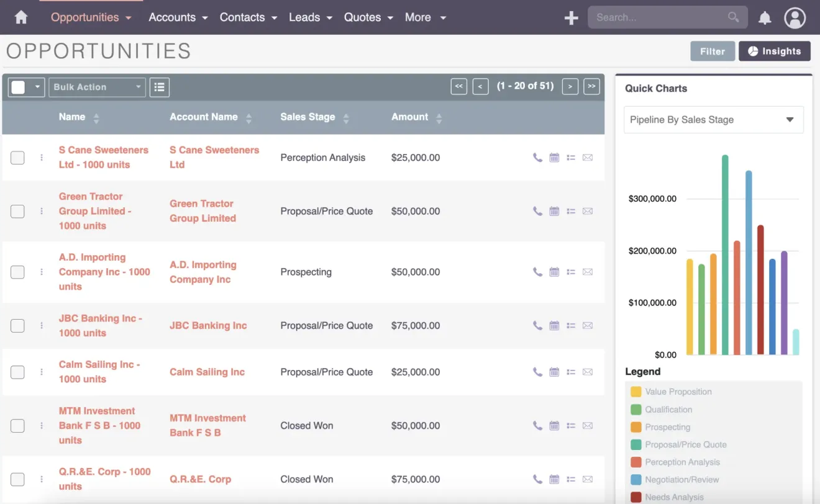Change chart via Pipeline By Sales Stage dropdown
This screenshot has width=820, height=504.
[x=713, y=119]
